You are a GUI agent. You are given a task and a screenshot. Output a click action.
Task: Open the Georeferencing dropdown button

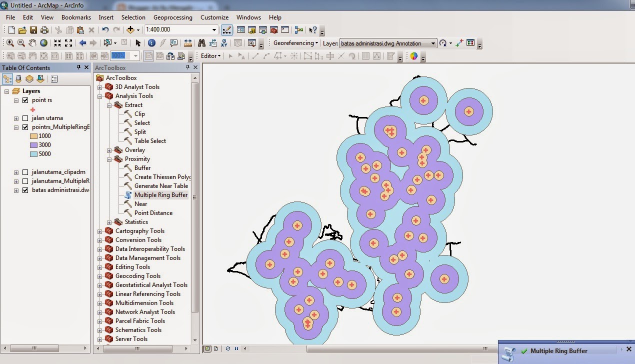coord(295,43)
